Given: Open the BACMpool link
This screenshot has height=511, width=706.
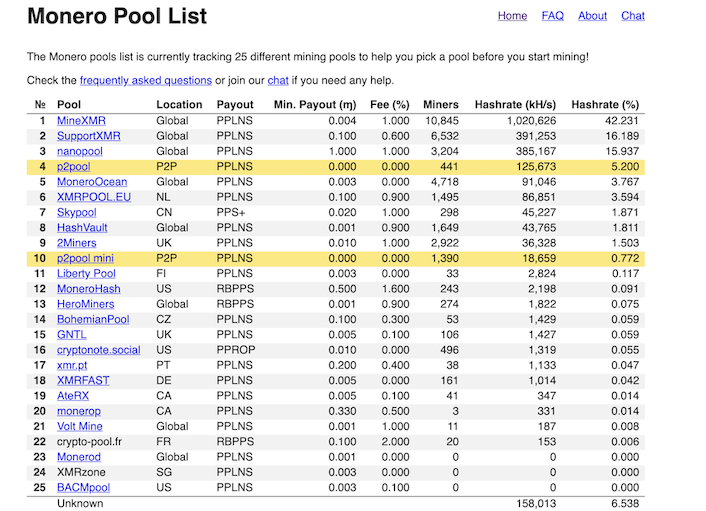Looking at the screenshot, I should [83, 488].
